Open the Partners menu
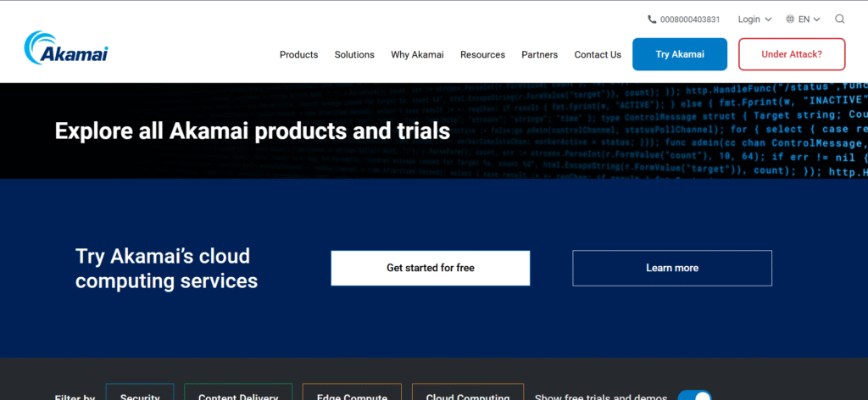 click(x=540, y=55)
